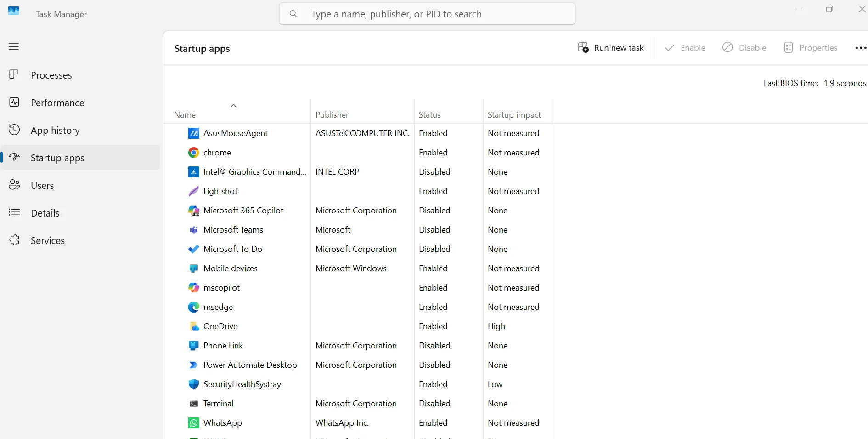Select the chrome row name

tap(217, 153)
